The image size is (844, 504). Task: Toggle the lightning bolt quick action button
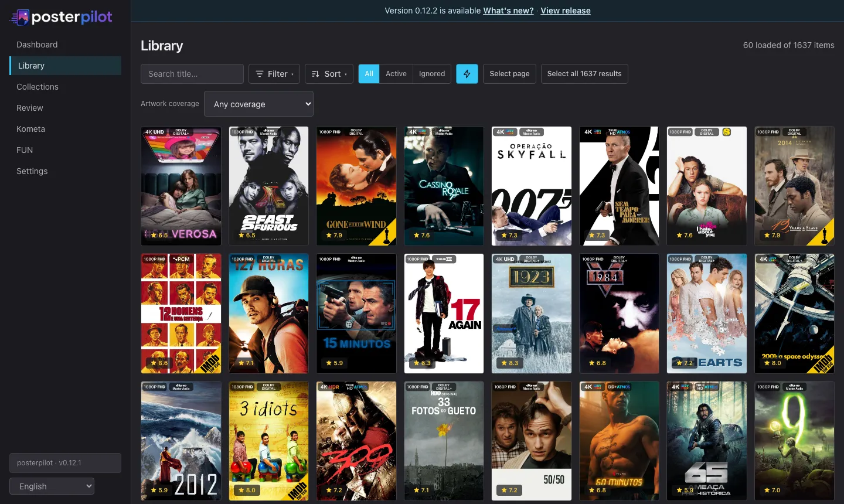(467, 74)
